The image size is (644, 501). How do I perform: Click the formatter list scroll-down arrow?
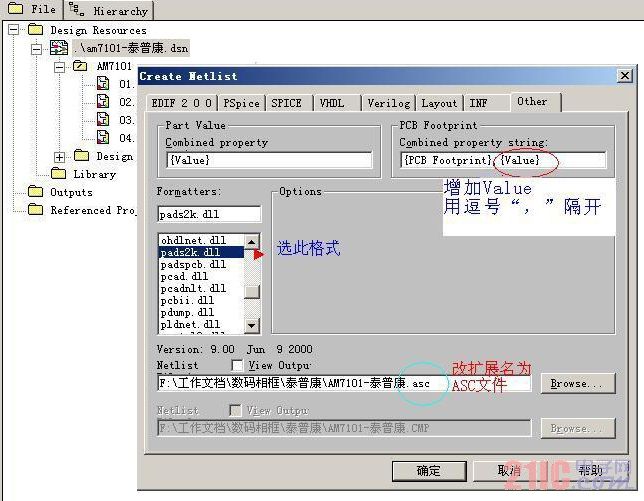(x=252, y=326)
